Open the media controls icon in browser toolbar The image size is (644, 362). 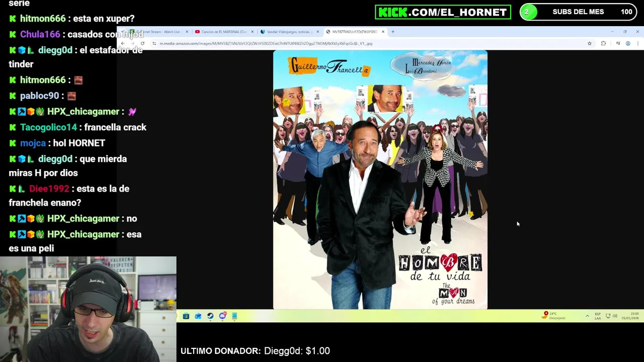(618, 44)
